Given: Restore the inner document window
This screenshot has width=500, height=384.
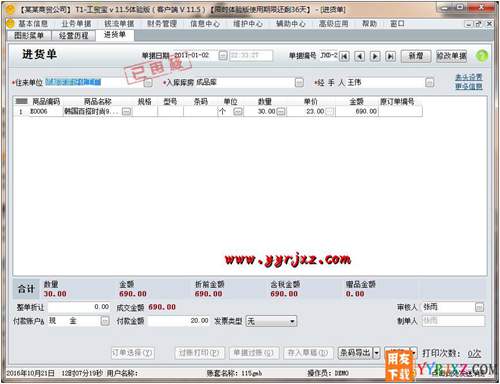Looking at the screenshot, I should pos(479,24).
